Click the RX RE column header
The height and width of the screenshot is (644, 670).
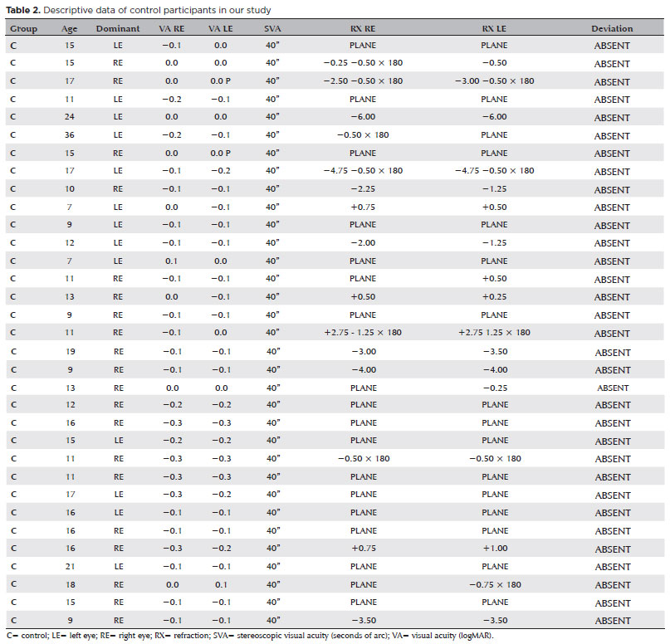363,28
